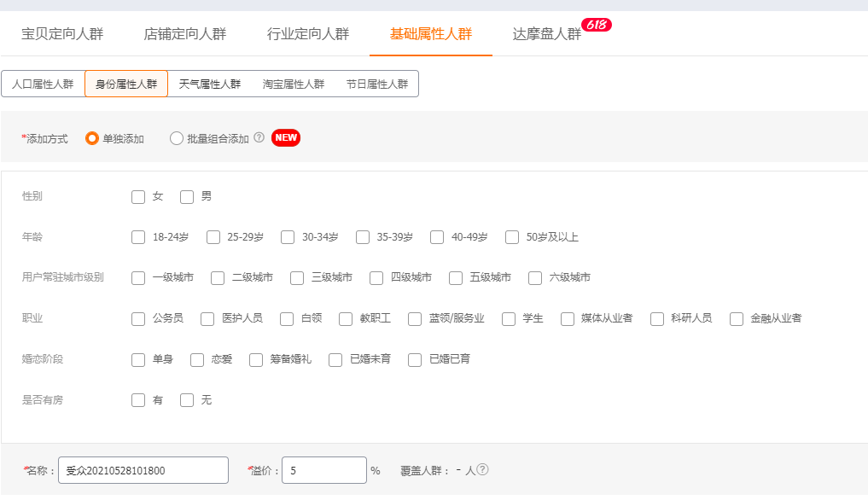Screen dimensions: 868x500
Task: Tick the 25-29岁 age checkbox
Action: 213,237
